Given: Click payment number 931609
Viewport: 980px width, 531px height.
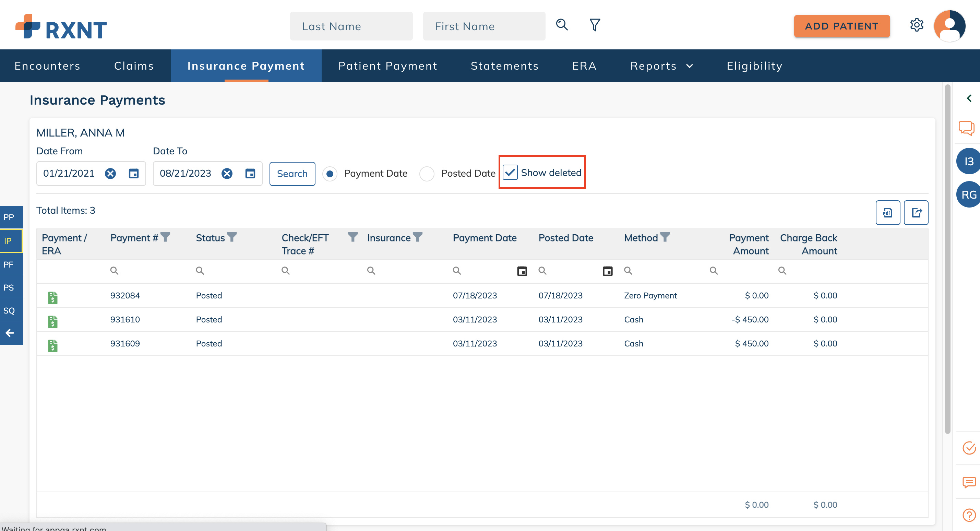Looking at the screenshot, I should pyautogui.click(x=125, y=343).
